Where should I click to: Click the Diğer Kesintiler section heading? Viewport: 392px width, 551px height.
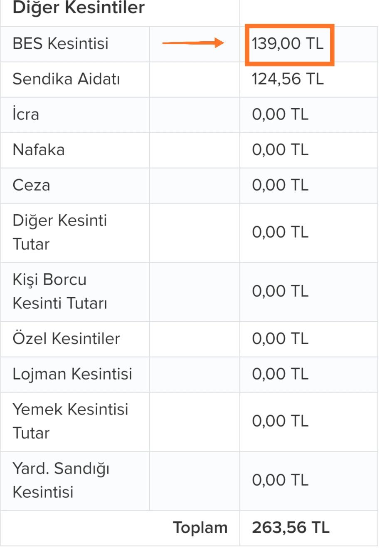pos(79,7)
